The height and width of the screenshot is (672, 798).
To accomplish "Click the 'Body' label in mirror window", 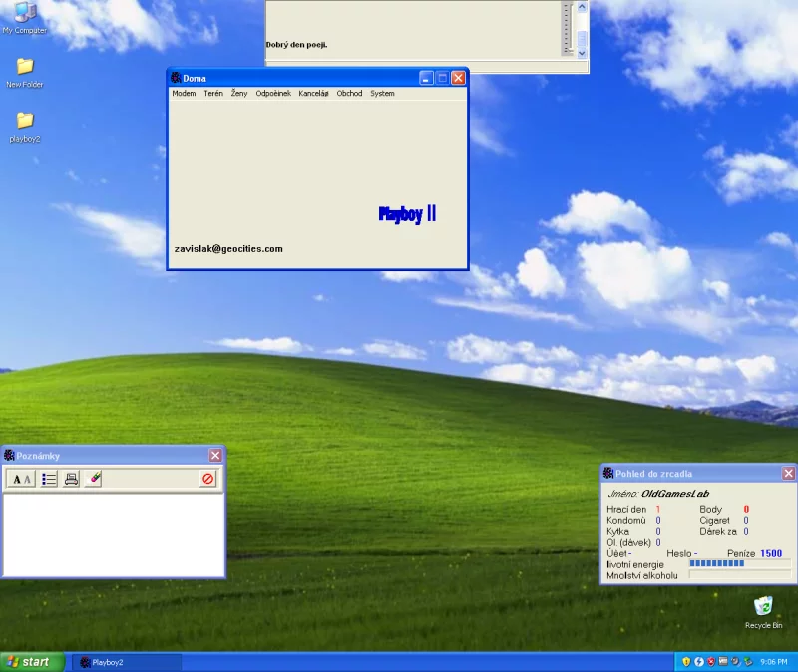I will click(x=710, y=510).
